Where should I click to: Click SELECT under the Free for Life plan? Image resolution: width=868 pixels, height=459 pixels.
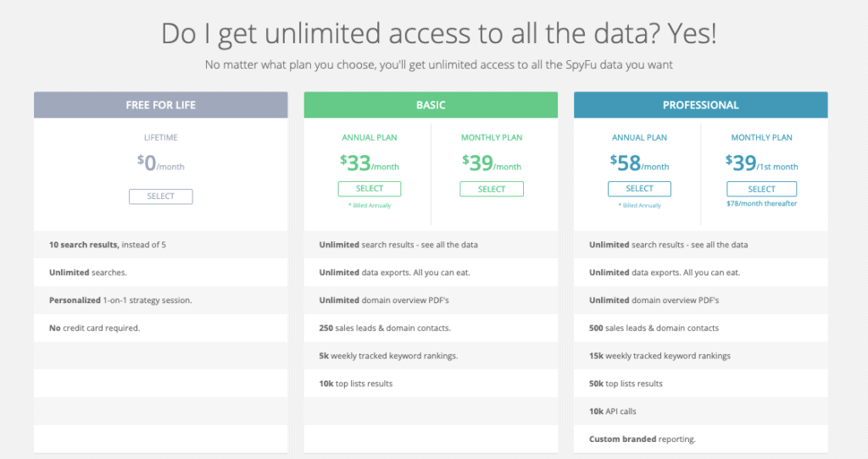coord(160,196)
